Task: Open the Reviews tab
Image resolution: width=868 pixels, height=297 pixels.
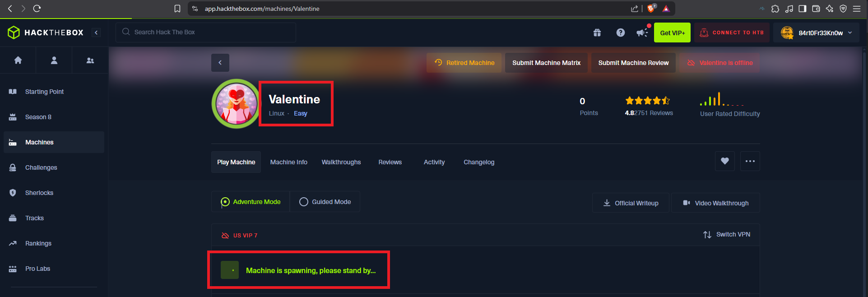Action: point(390,162)
